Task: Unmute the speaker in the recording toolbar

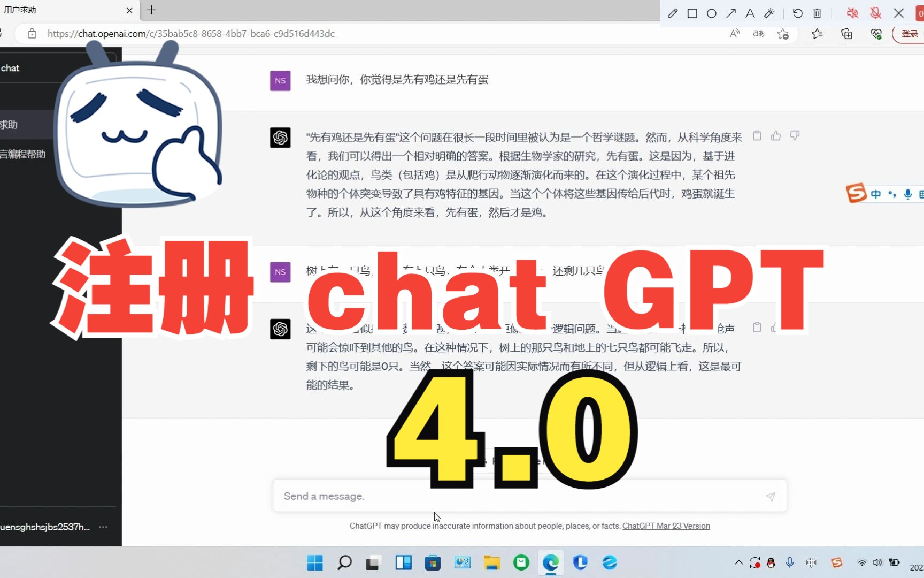Action: 852,13
